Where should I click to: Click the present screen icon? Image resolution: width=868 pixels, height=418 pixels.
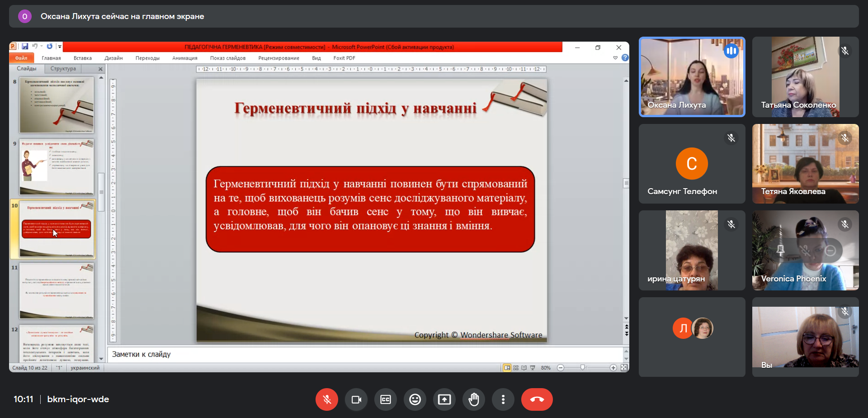(x=444, y=399)
